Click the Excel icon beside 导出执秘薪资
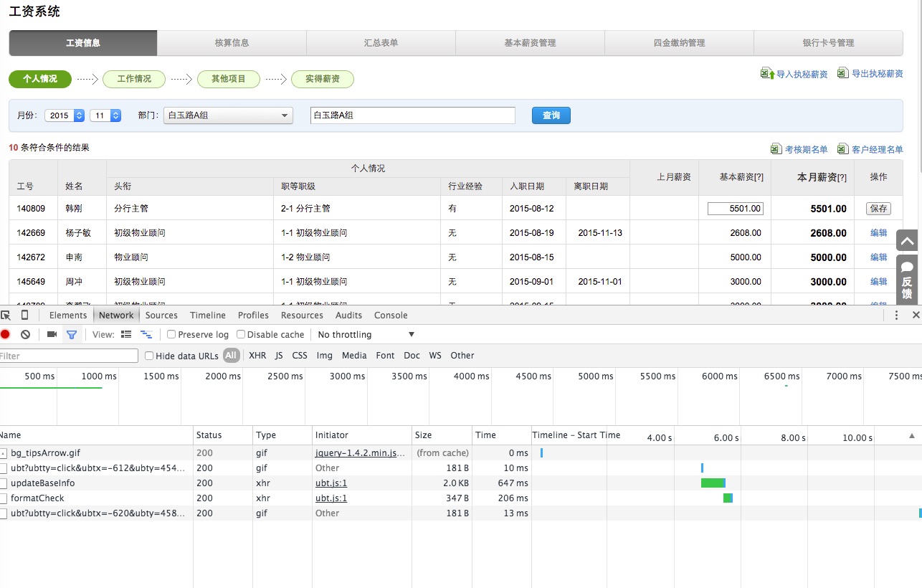The height and width of the screenshot is (588, 922). 843,73
